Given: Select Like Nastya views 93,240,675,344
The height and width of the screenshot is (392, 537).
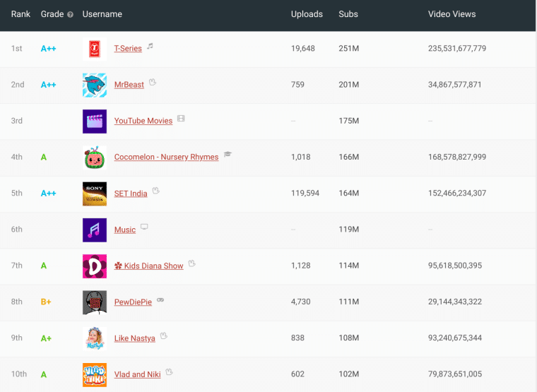Looking at the screenshot, I should pyautogui.click(x=455, y=338).
